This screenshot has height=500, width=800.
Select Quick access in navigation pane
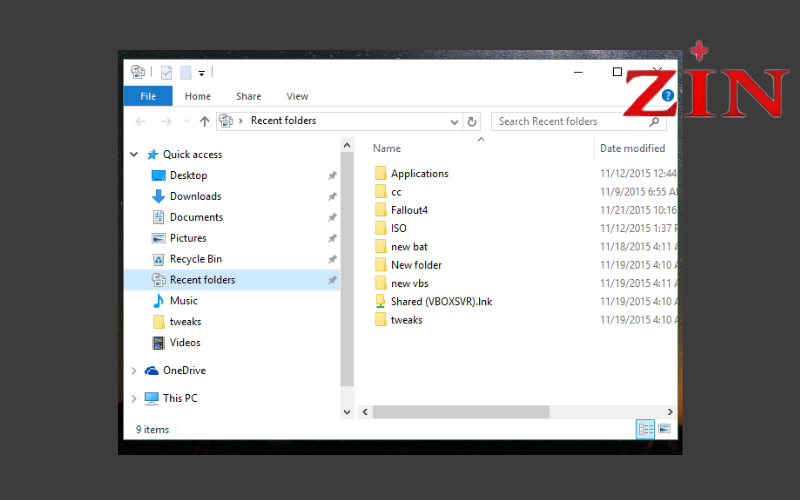click(x=192, y=154)
